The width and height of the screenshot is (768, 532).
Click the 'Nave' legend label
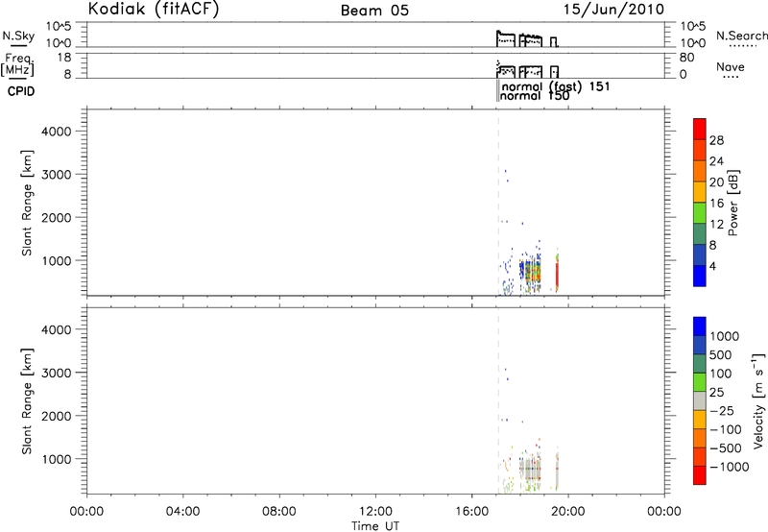point(731,67)
